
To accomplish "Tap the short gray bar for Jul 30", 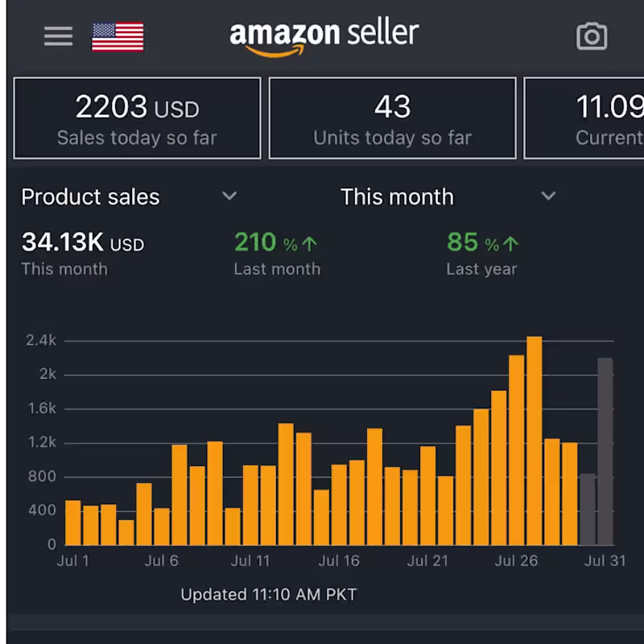I will (x=588, y=510).
